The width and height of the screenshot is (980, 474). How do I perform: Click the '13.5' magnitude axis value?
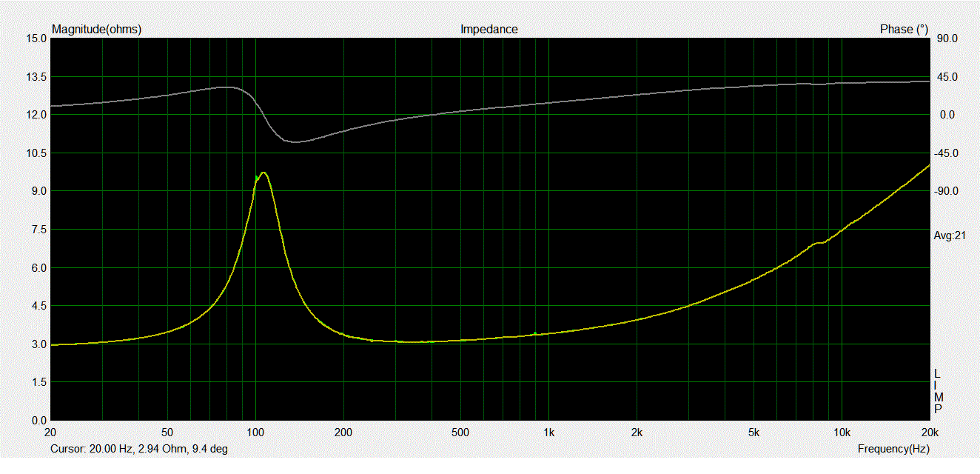click(36, 77)
